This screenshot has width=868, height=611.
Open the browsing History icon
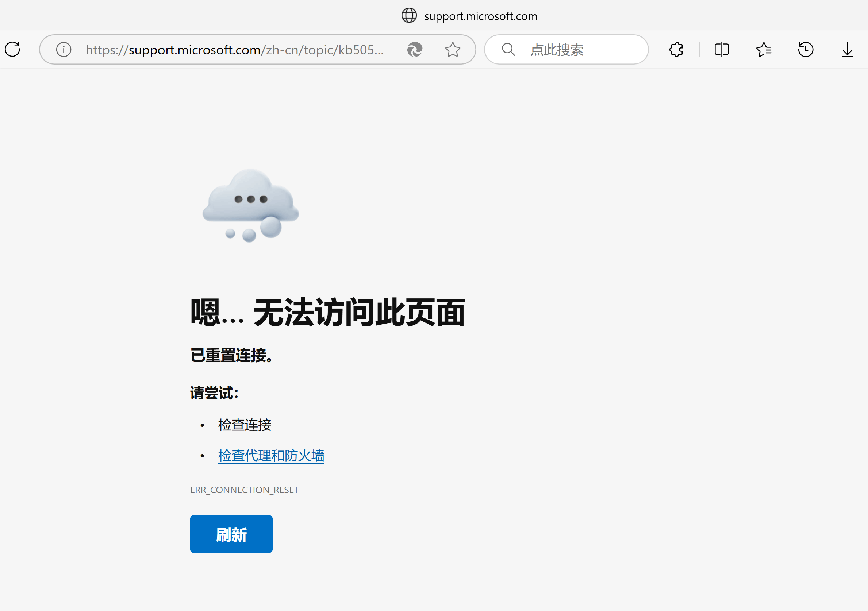click(x=806, y=50)
